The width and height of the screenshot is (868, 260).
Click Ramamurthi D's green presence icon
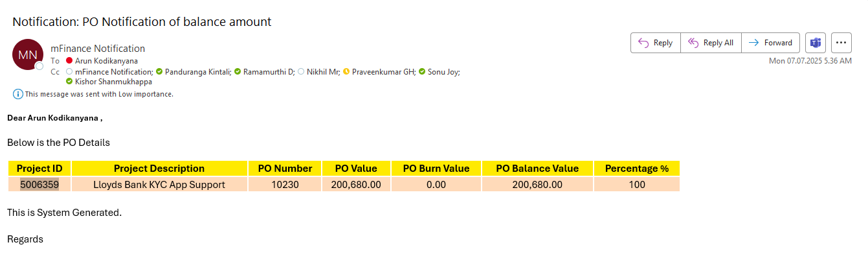pyautogui.click(x=238, y=72)
